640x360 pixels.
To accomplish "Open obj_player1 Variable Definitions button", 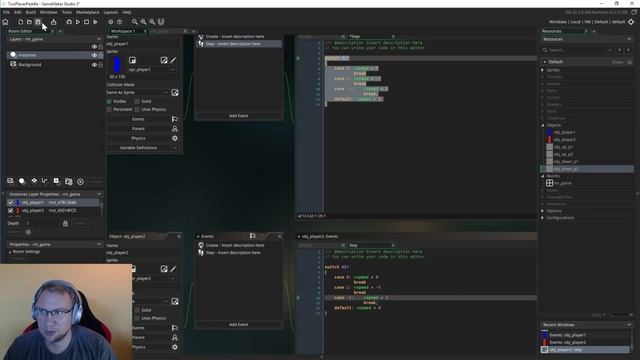I will coord(138,148).
